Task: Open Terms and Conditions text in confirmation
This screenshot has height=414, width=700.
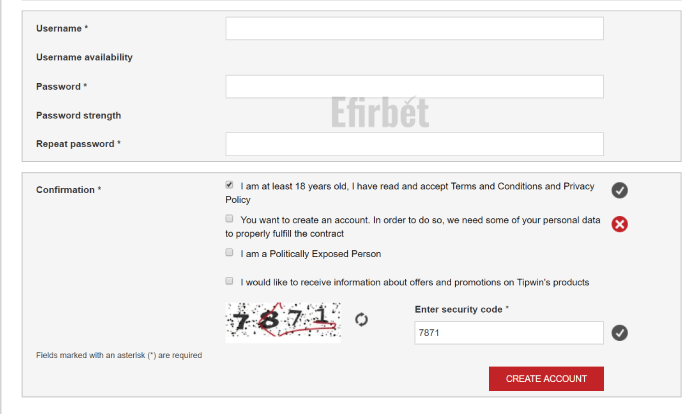Action: coord(496,186)
